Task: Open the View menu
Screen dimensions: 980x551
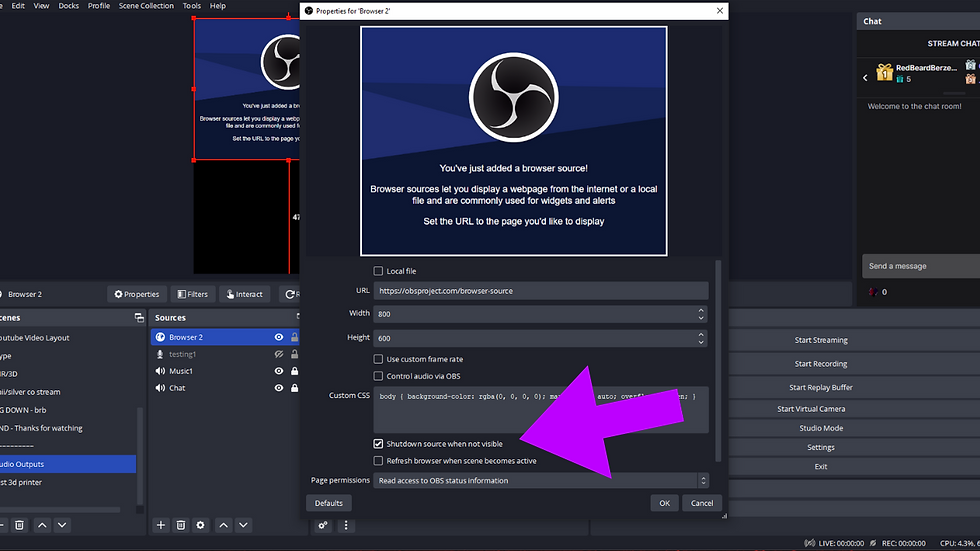Action: click(x=41, y=6)
